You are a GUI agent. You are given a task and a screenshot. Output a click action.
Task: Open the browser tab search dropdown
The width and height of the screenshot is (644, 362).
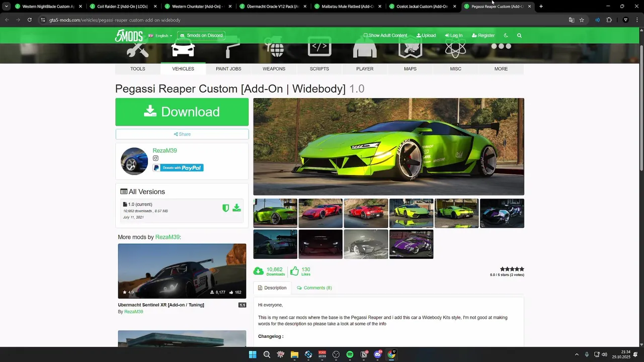tap(6, 7)
